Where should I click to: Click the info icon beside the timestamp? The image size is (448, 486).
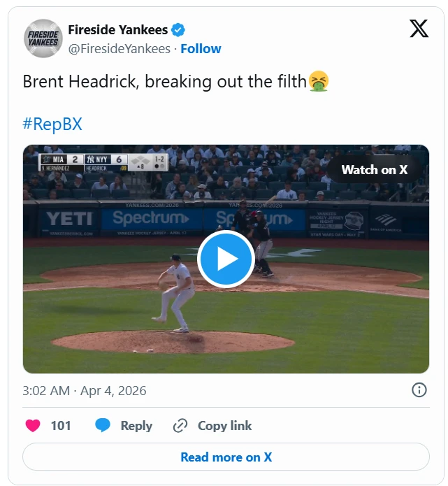point(419,390)
